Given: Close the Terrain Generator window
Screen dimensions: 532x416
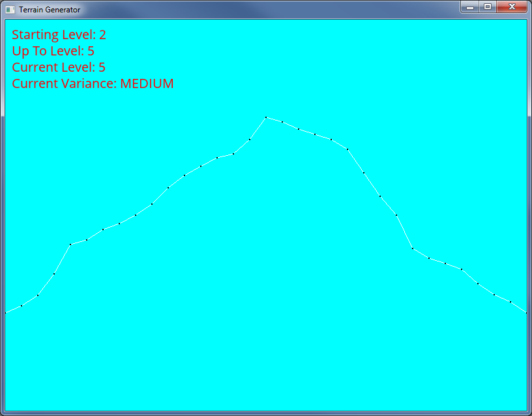Looking at the screenshot, I should click(512, 7).
